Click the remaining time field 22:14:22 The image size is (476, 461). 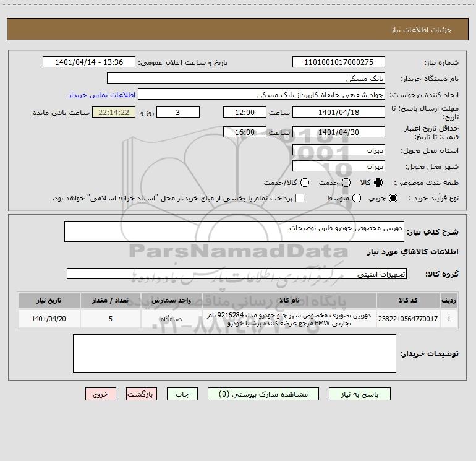click(x=114, y=112)
